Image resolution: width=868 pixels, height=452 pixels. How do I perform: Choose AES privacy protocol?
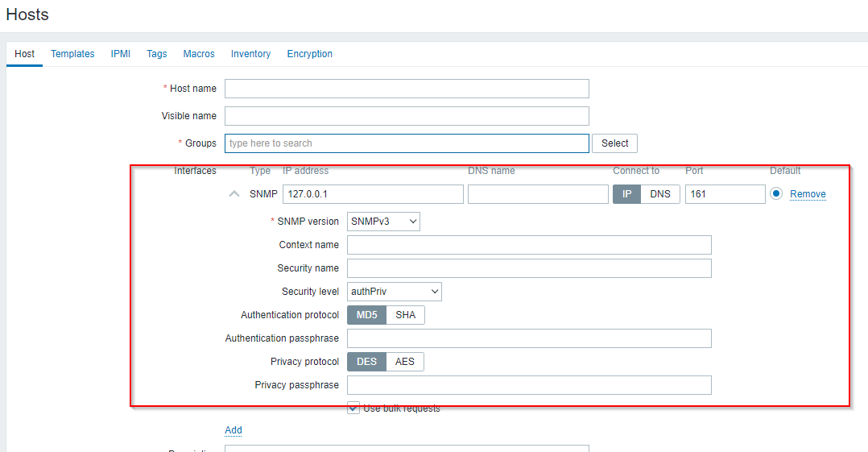(x=405, y=362)
